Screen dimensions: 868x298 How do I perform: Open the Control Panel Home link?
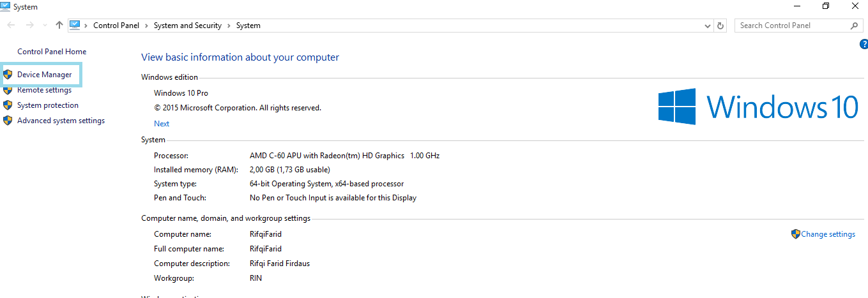click(52, 52)
